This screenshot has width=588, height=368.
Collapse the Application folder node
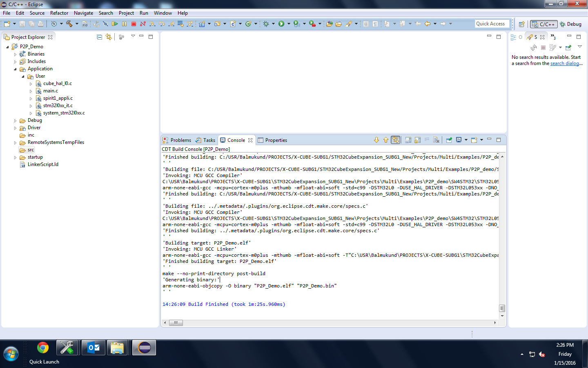[x=16, y=69]
